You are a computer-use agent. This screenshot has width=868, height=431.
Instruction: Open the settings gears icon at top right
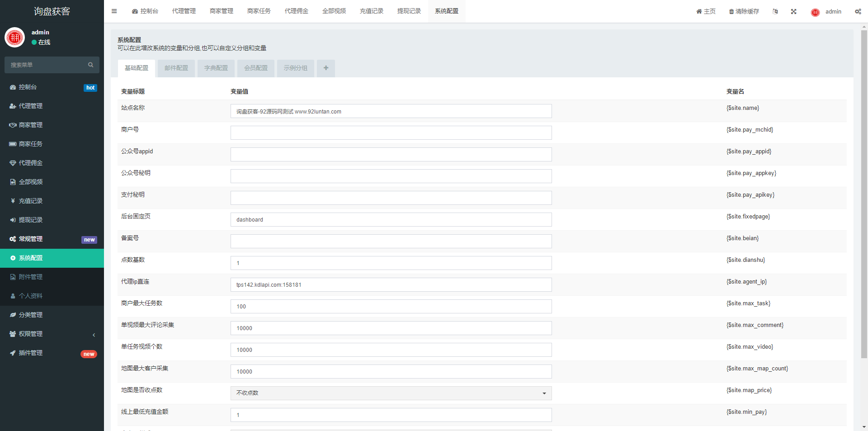pyautogui.click(x=858, y=12)
